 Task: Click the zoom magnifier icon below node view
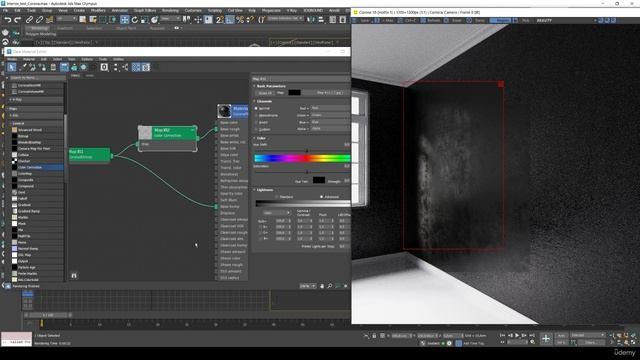pos(329,286)
